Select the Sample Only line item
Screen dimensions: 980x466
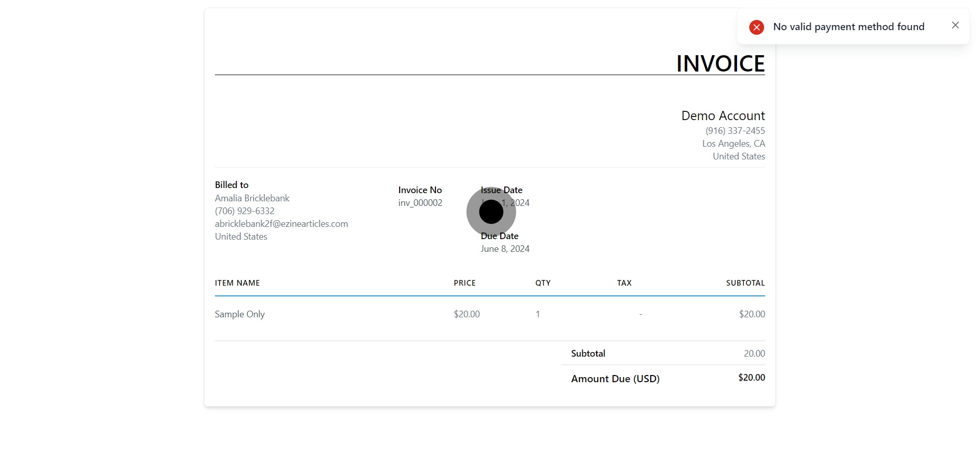(x=240, y=314)
